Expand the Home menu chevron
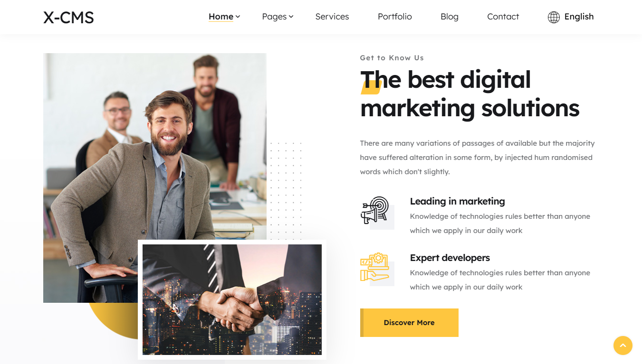Screen dimensions: 642x364 (238, 17)
